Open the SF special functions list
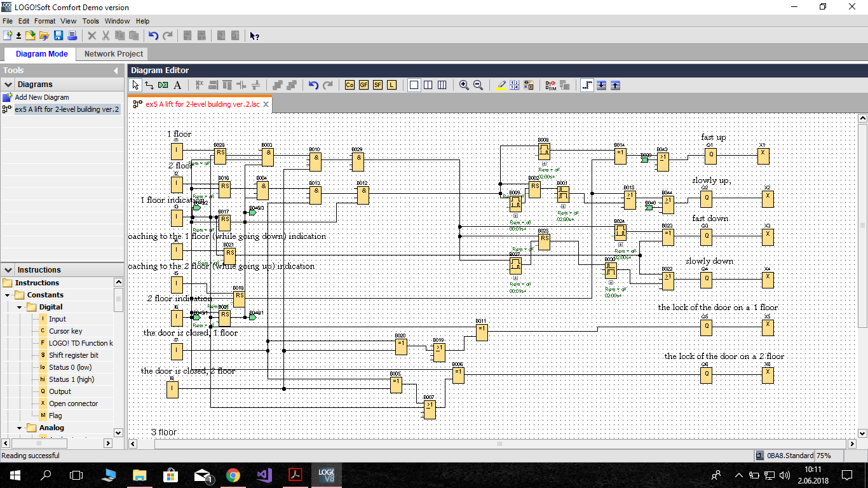The width and height of the screenshot is (868, 488). (x=377, y=85)
